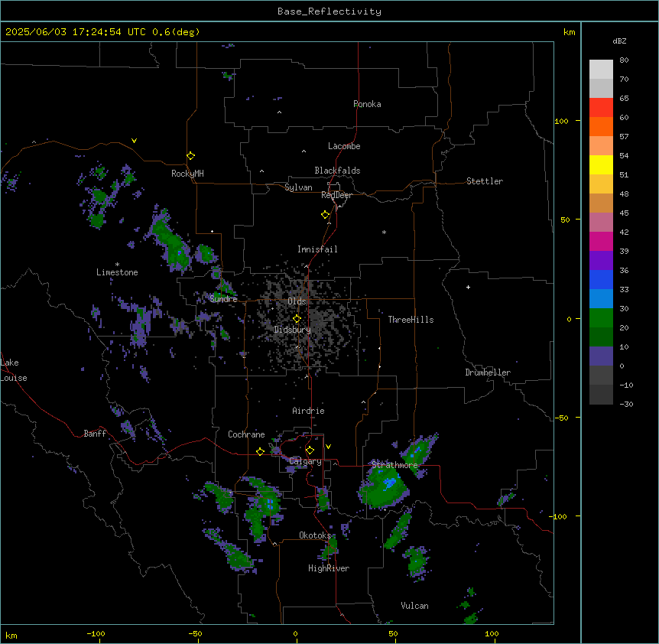Select the Calgary city label
659x644 pixels.
[x=305, y=461]
